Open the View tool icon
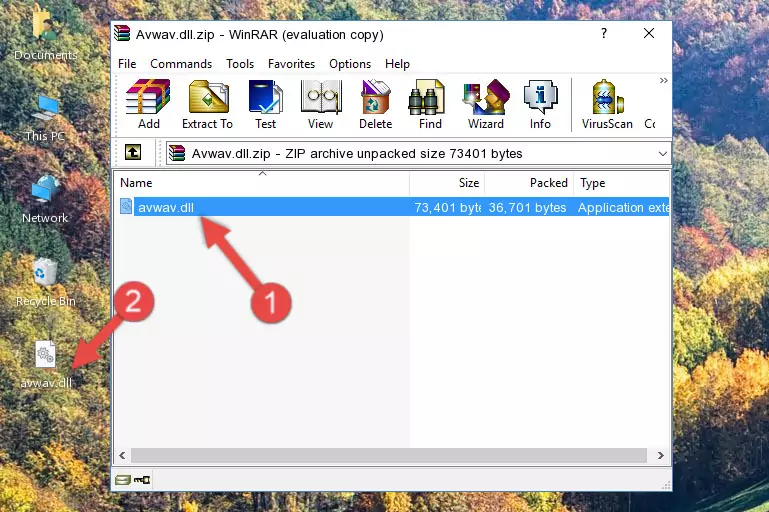The width and height of the screenshot is (769, 512). pyautogui.click(x=321, y=104)
